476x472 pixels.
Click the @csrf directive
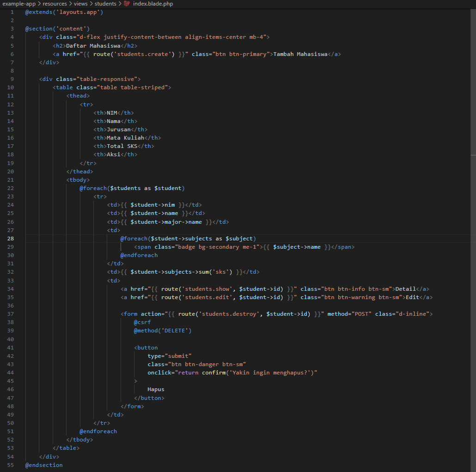tap(142, 322)
